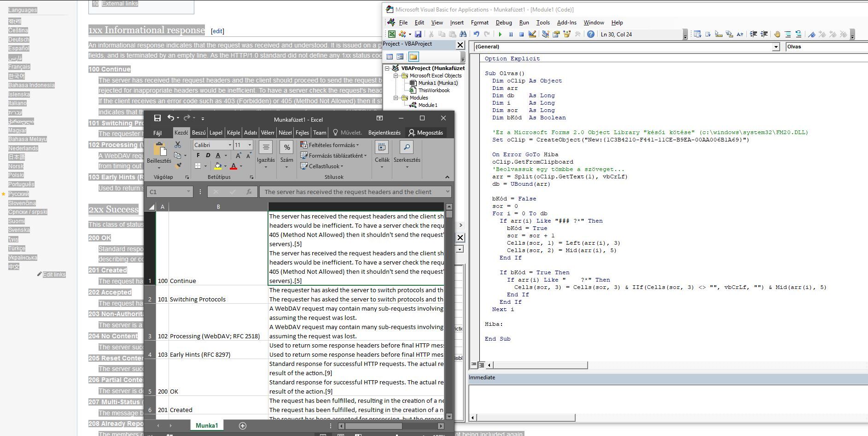Viewport: 868px width, 436px height.
Task: Collapse Microsoft Excel Objects tree node
Action: tap(395, 76)
